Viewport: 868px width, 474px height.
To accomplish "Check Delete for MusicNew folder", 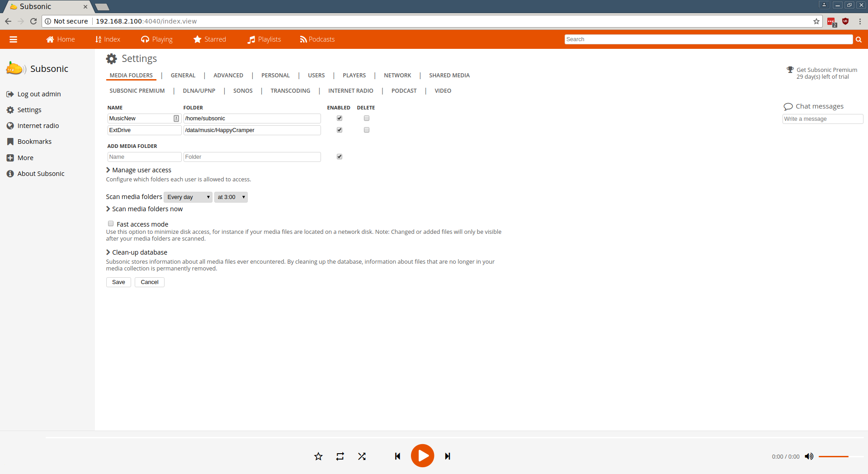I will click(367, 118).
